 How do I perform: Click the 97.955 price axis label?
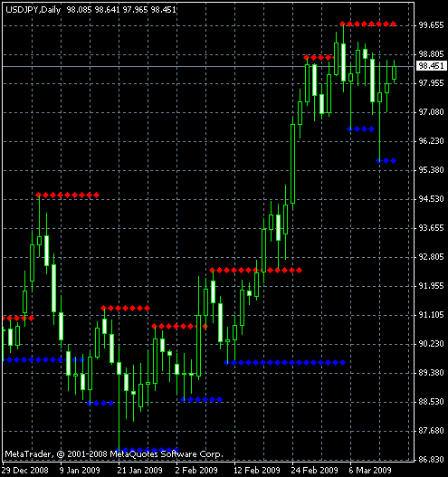(x=432, y=83)
